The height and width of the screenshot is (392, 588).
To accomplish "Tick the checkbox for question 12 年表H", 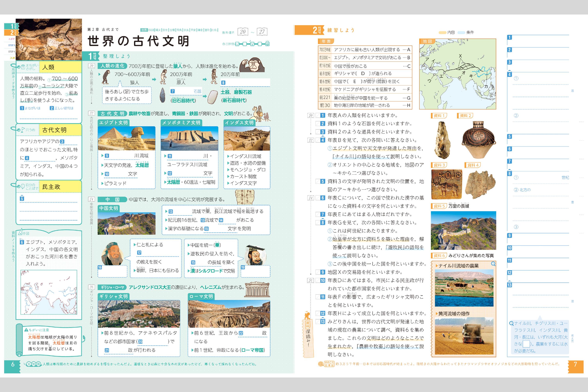I will pos(318,313).
